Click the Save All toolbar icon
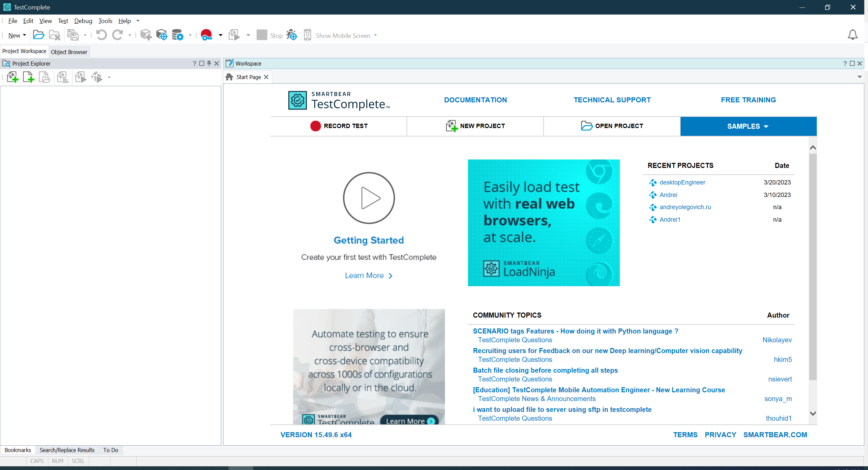868x470 pixels. (73, 35)
